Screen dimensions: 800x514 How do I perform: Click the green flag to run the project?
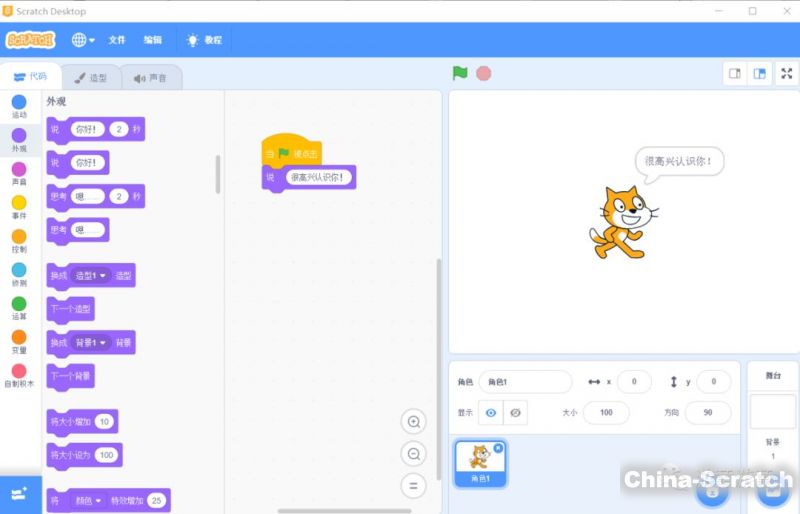point(460,73)
